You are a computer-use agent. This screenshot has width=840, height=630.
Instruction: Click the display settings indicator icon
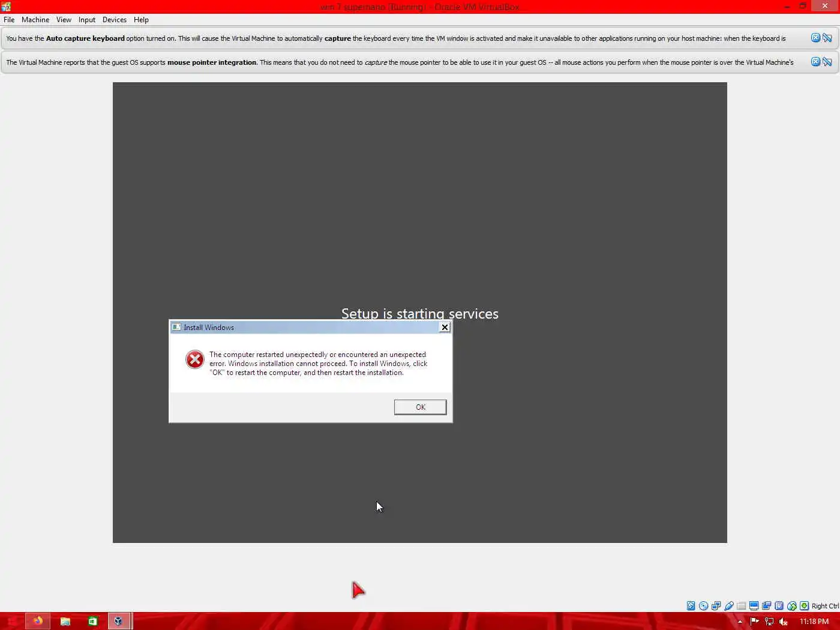point(754,606)
